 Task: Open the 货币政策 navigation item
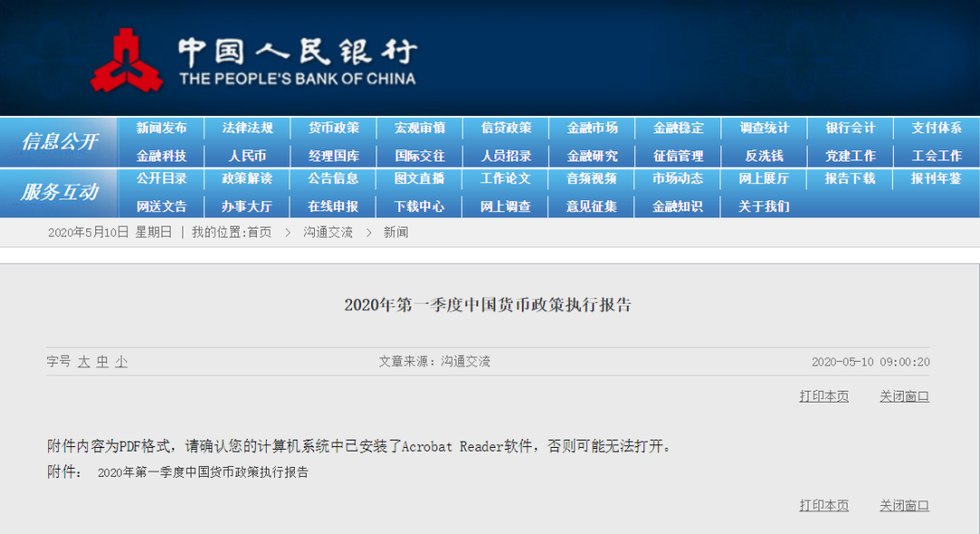333,128
